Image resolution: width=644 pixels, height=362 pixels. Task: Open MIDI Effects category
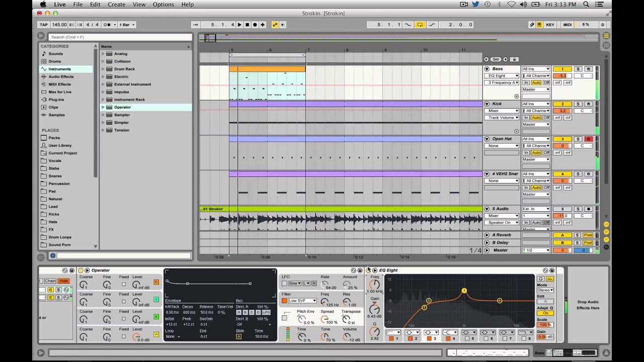pos(59,84)
